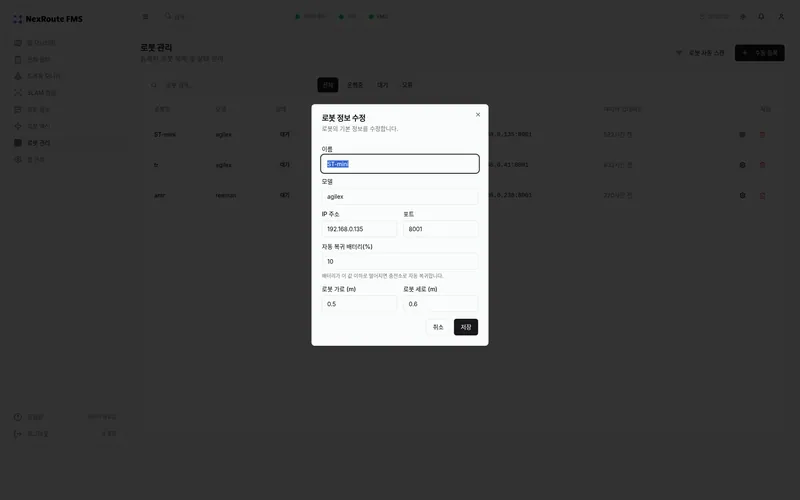
Task: Select the 오류 filter tab
Action: [407, 85]
